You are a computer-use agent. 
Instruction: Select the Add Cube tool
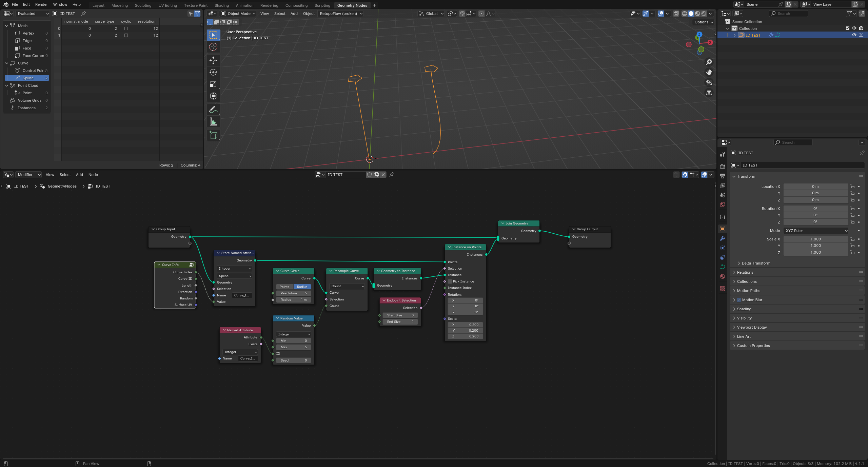click(213, 135)
